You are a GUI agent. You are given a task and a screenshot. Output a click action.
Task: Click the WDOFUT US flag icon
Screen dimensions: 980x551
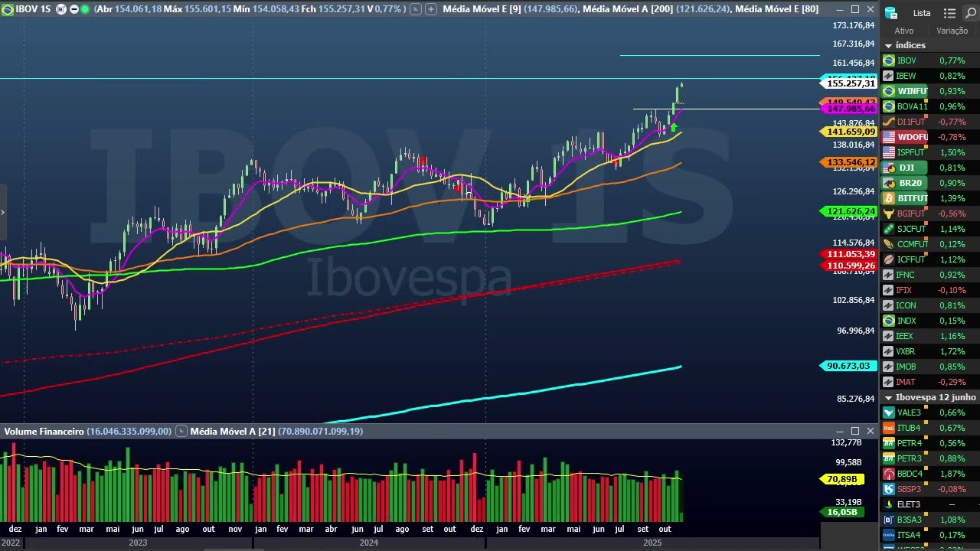point(889,137)
